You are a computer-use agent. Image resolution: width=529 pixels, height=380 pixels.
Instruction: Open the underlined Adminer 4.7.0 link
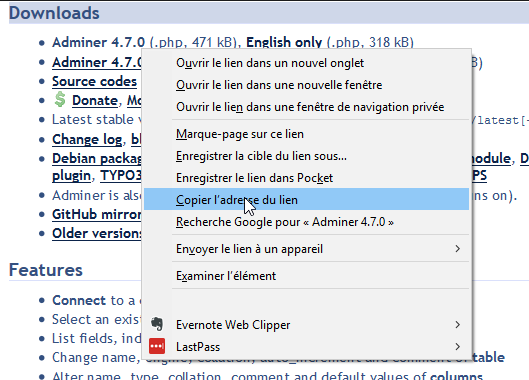[97, 62]
